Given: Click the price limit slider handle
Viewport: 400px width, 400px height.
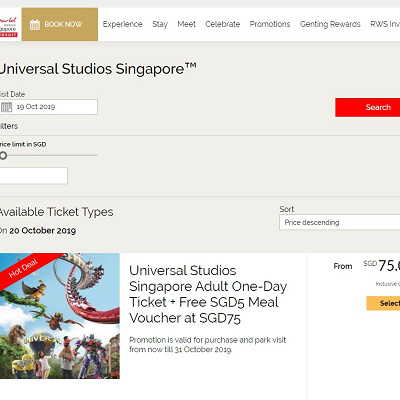Looking at the screenshot, I should pyautogui.click(x=3, y=155).
